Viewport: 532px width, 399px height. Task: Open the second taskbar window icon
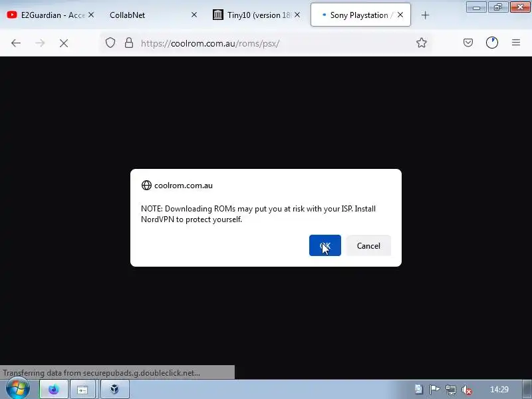point(82,389)
